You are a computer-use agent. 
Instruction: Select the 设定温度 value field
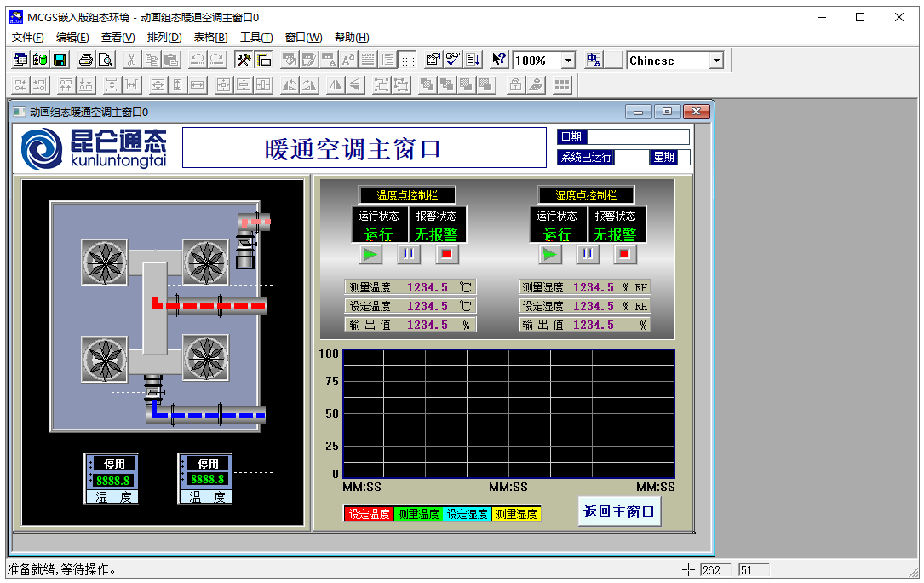click(x=428, y=306)
